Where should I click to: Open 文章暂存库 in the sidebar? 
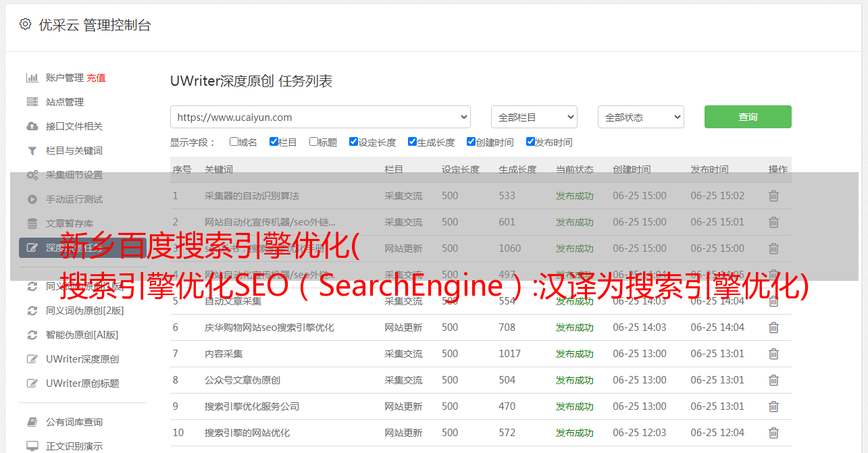click(70, 223)
